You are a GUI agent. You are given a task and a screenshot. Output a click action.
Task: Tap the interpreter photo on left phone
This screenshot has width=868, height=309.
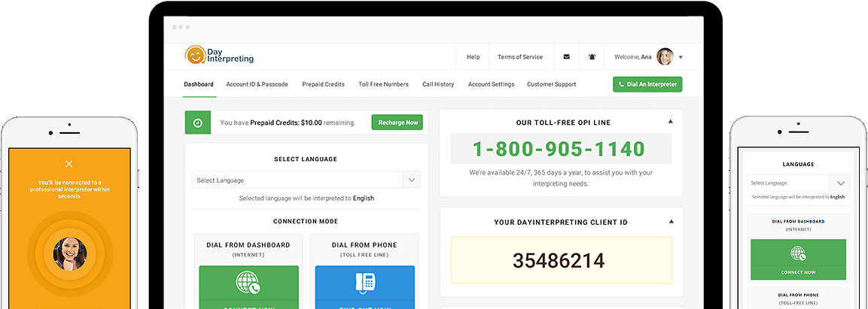point(69,253)
